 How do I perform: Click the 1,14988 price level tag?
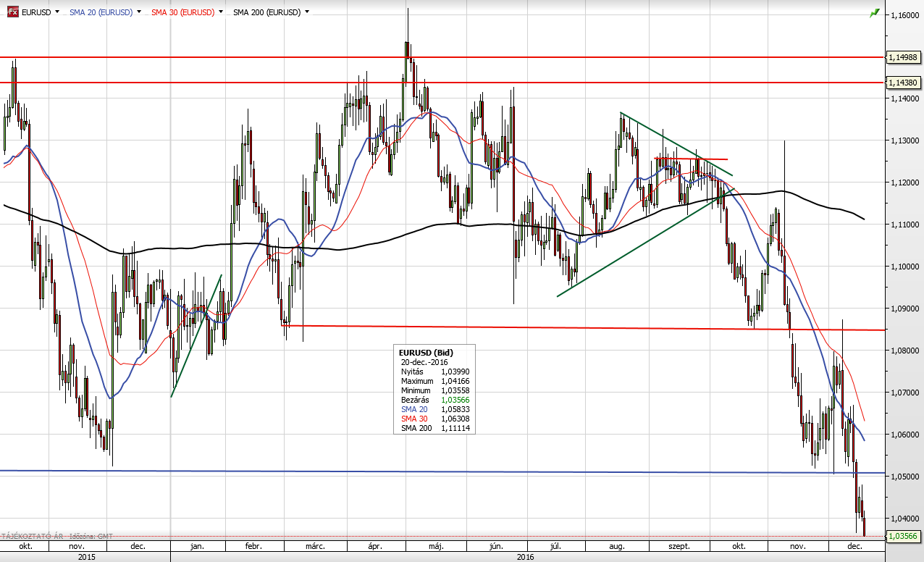click(904, 57)
